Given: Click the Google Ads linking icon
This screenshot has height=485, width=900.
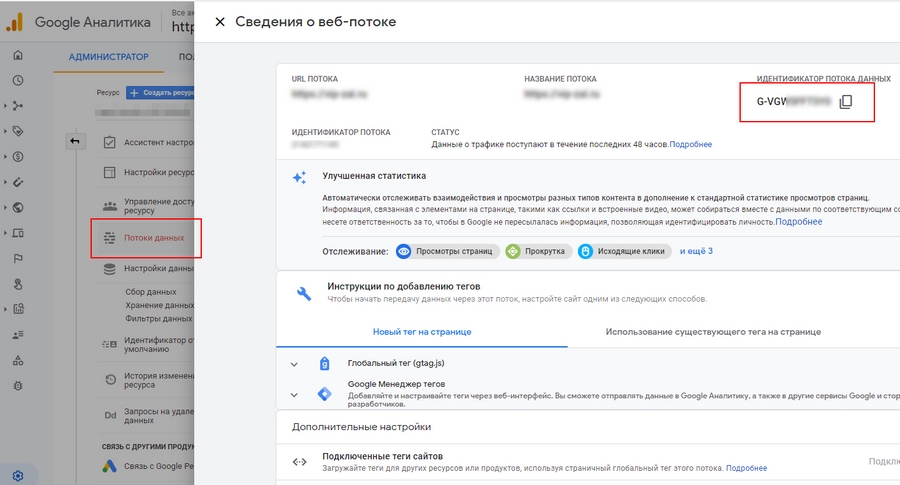Looking at the screenshot, I should click(109, 466).
